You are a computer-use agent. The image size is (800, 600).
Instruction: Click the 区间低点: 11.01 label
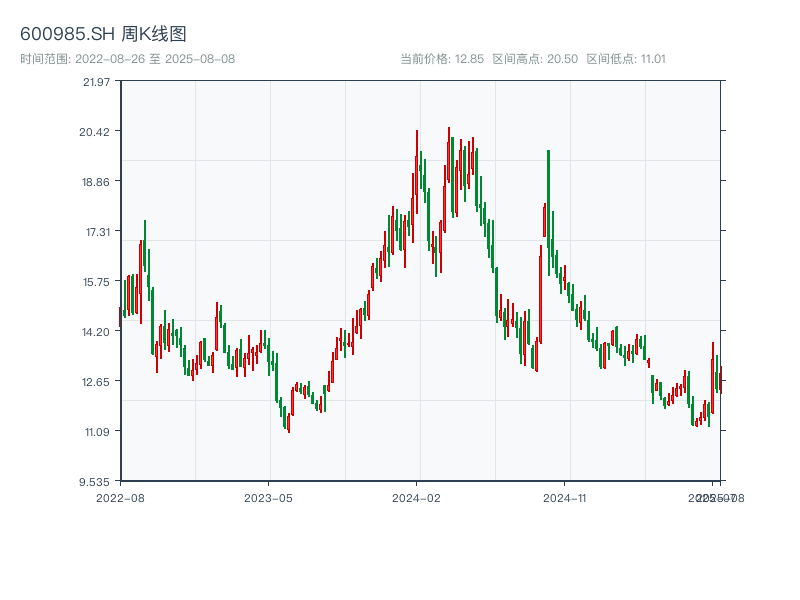click(626, 59)
